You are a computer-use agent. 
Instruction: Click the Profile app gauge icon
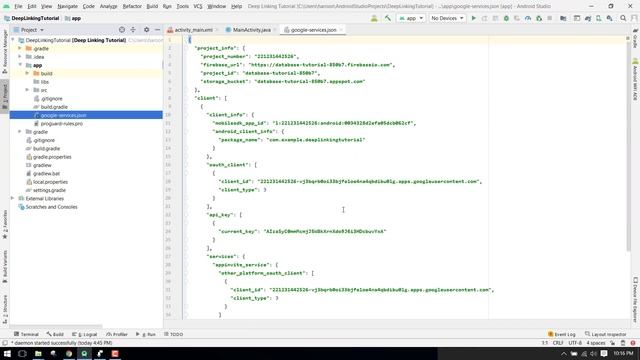pos(528,18)
